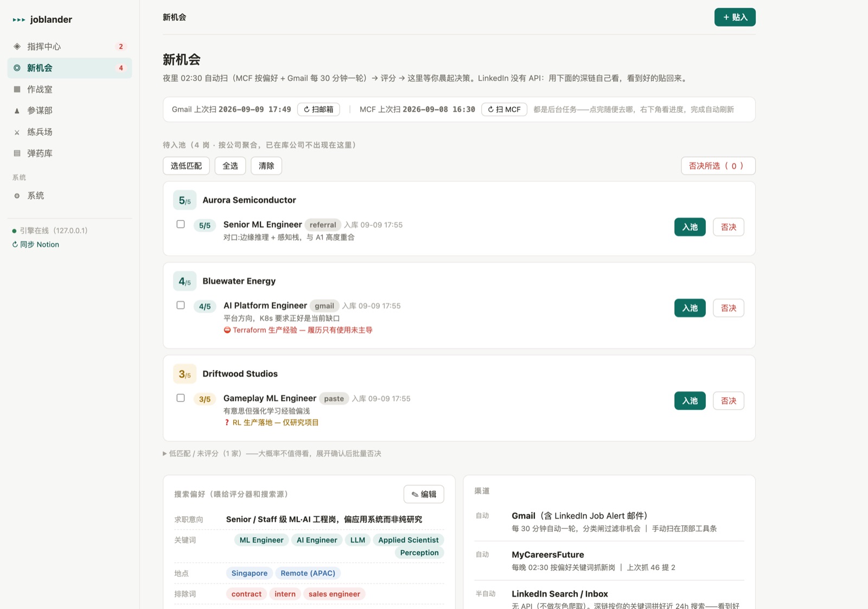Select the 新机会 target icon
Image resolution: width=868 pixels, height=609 pixels.
click(x=17, y=68)
